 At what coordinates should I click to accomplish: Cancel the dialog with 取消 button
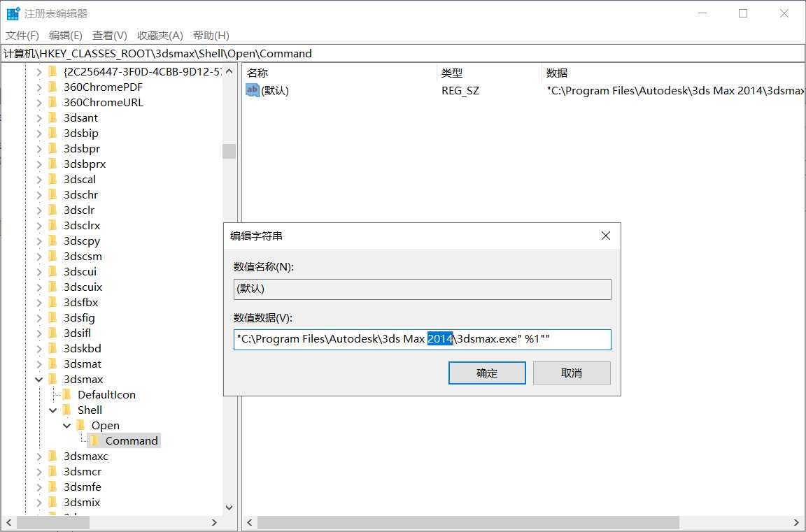click(572, 373)
